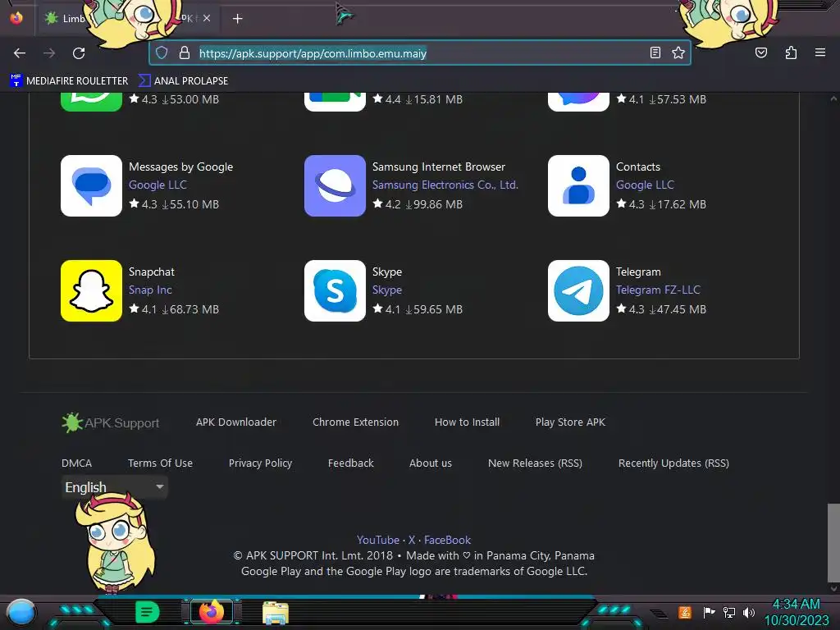Open the green notes taskbar app
This screenshot has height=630, width=840.
(x=147, y=612)
